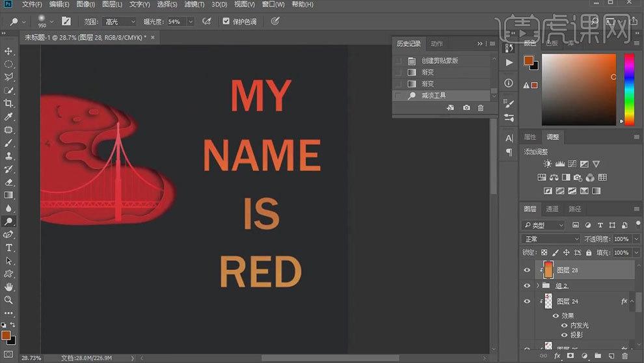Select the Crop tool
Viewport: 644px width, 363px height.
[9, 103]
